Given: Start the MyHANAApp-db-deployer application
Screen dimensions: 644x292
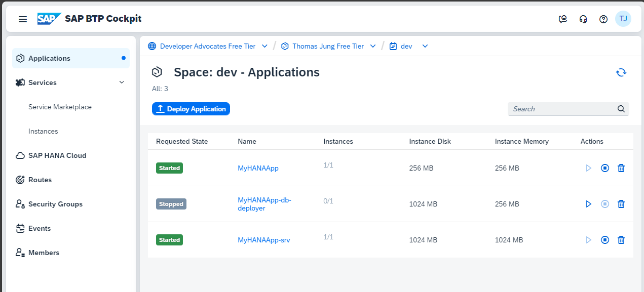Looking at the screenshot, I should pos(588,204).
